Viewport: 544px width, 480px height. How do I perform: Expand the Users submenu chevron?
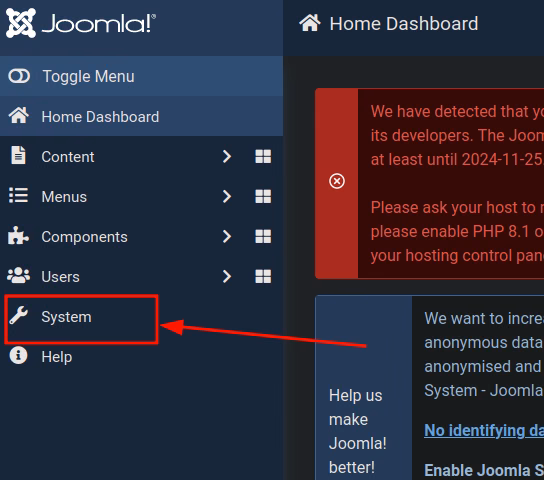click(x=227, y=276)
